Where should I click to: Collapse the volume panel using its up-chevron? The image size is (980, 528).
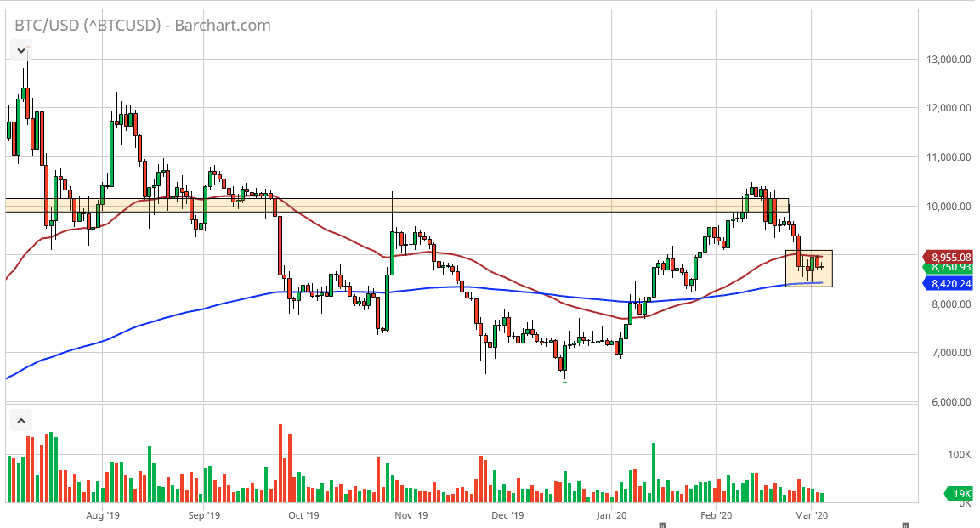tap(20, 419)
